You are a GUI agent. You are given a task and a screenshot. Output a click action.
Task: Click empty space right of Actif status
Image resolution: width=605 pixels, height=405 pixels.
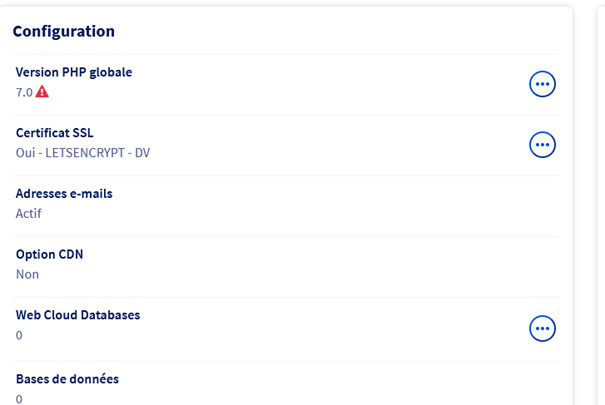point(300,213)
